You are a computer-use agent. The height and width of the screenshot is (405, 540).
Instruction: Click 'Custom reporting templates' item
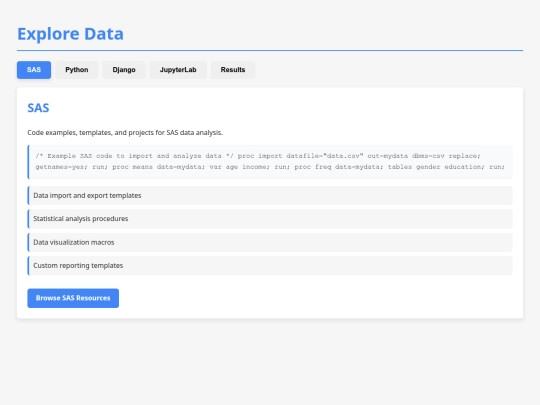270,266
